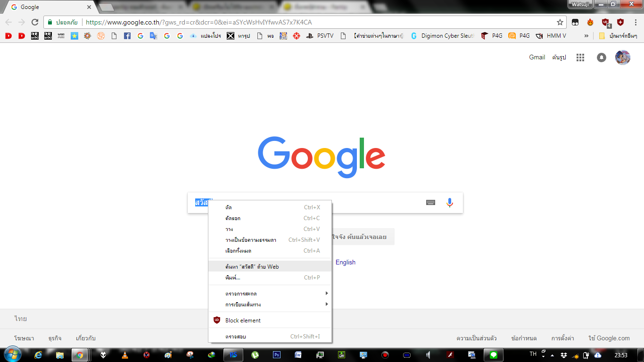Open the HMM V bookmark

click(551, 36)
